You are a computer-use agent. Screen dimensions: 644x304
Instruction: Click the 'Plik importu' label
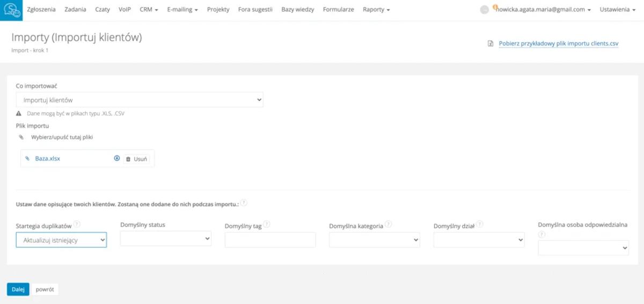(33, 126)
